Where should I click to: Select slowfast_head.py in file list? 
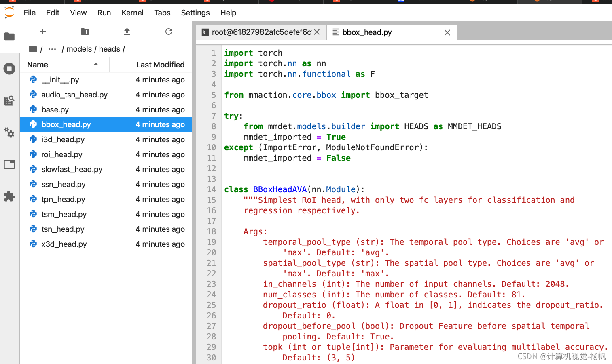[x=106, y=169]
